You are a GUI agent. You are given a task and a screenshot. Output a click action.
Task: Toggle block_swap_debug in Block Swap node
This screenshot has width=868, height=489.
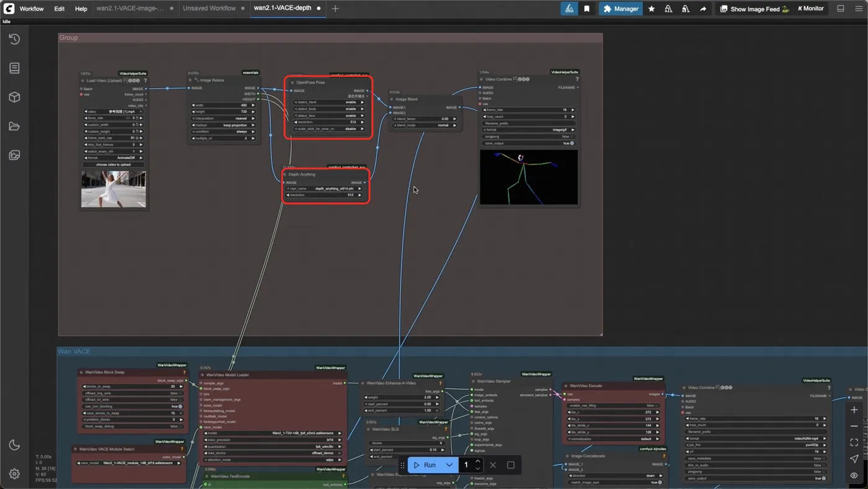click(133, 426)
